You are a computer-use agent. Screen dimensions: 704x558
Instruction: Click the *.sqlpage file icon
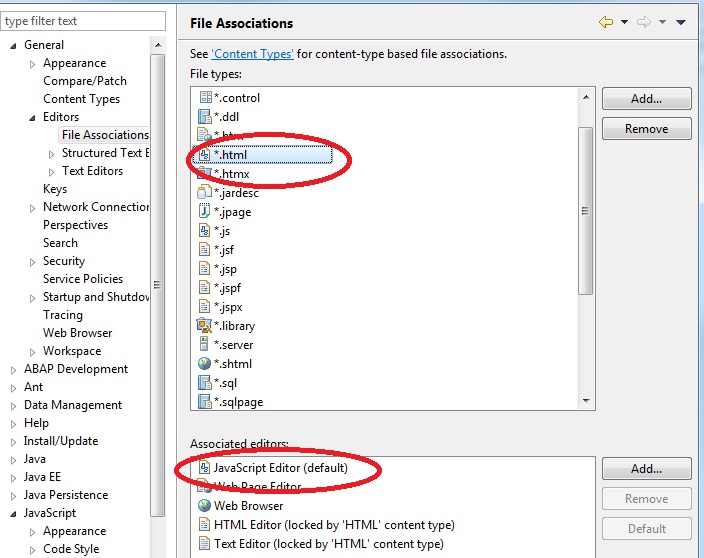205,402
